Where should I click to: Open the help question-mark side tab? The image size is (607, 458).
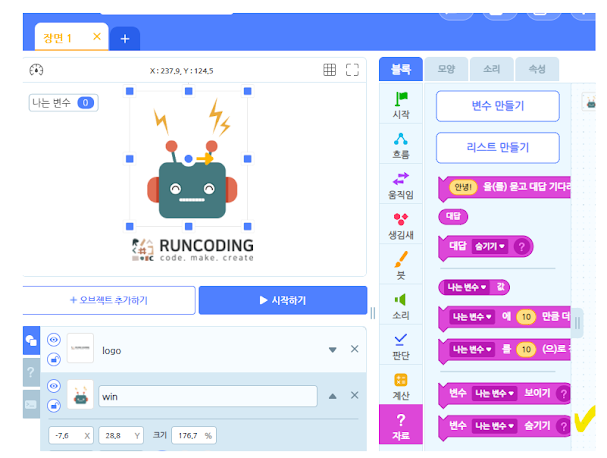pos(31,372)
